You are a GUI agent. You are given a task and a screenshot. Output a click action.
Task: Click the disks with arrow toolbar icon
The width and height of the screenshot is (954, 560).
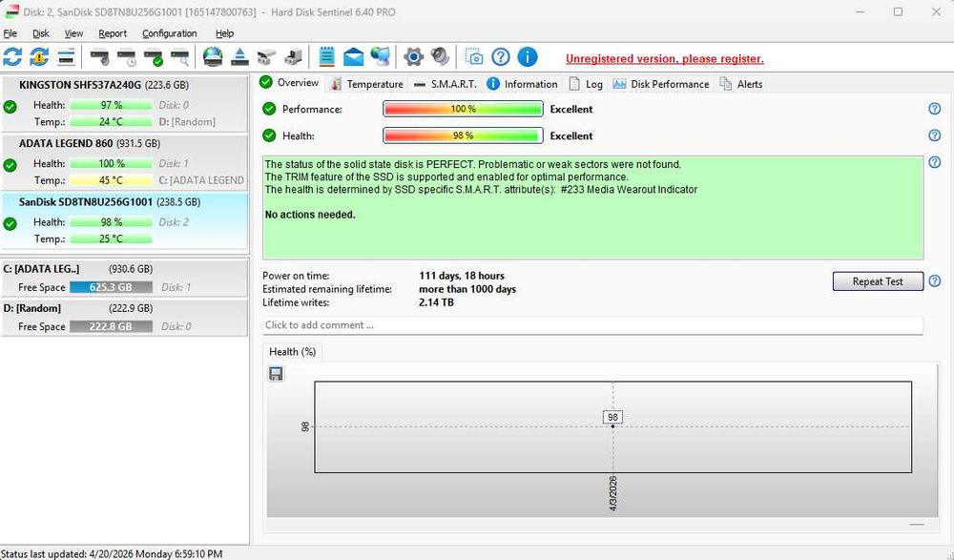click(293, 57)
